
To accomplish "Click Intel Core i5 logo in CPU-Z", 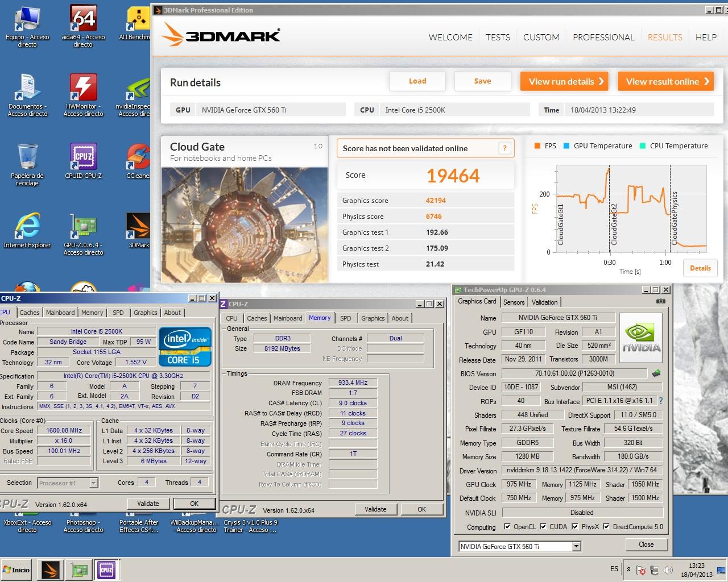I will tap(185, 346).
